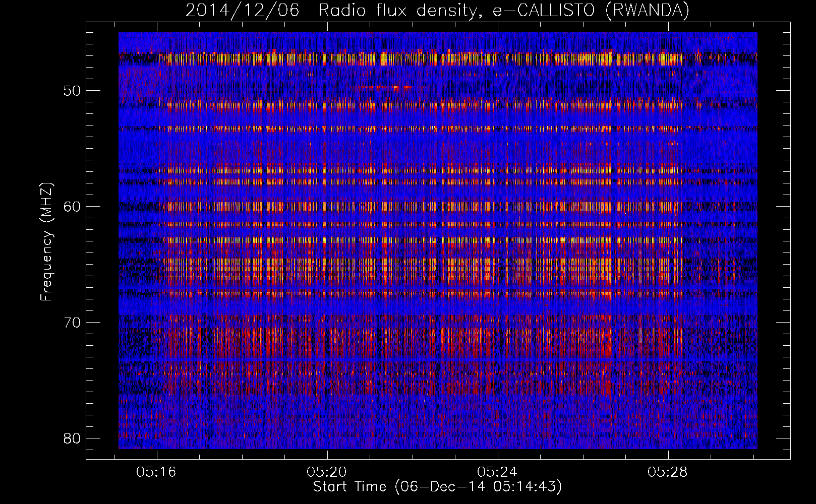This screenshot has height=504, width=816.
Task: Click the plot title mentioning e-CALLISTO (RWANDA)
Action: click(437, 10)
